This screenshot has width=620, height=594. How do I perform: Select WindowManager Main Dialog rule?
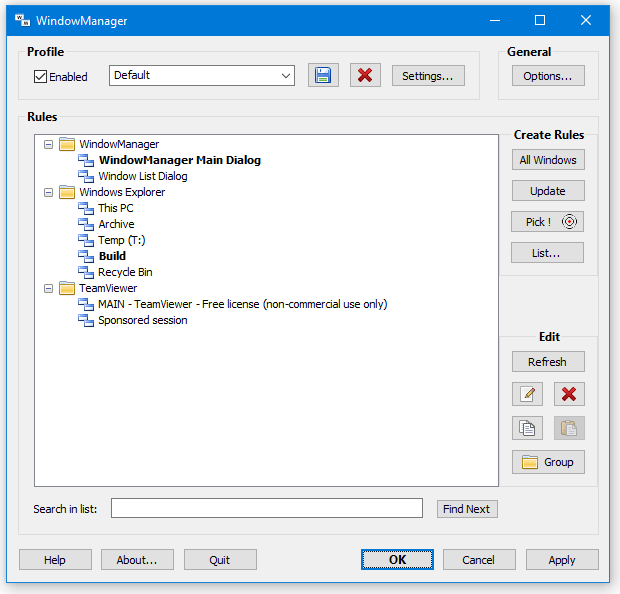point(179,160)
